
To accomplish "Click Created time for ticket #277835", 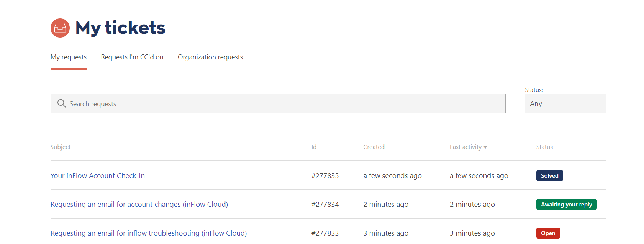I will 392,176.
